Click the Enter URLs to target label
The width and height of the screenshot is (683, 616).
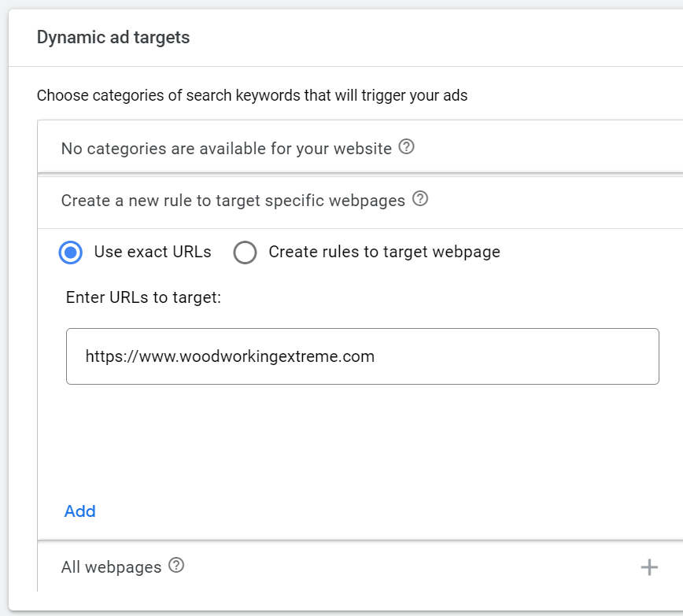(144, 297)
